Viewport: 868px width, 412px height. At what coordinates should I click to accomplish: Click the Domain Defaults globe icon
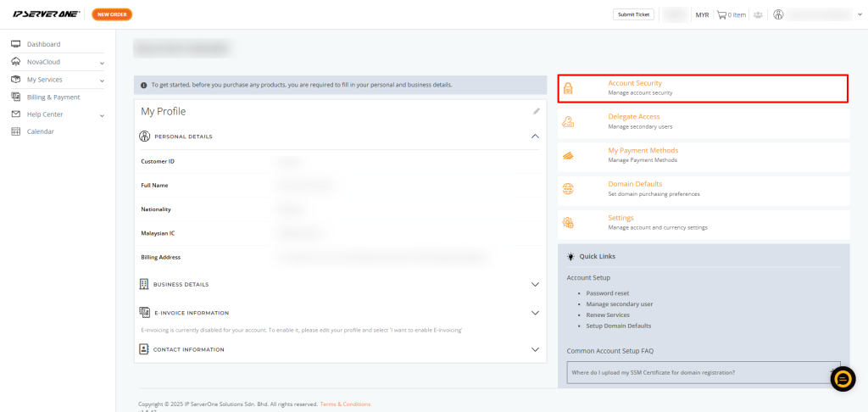coord(568,189)
